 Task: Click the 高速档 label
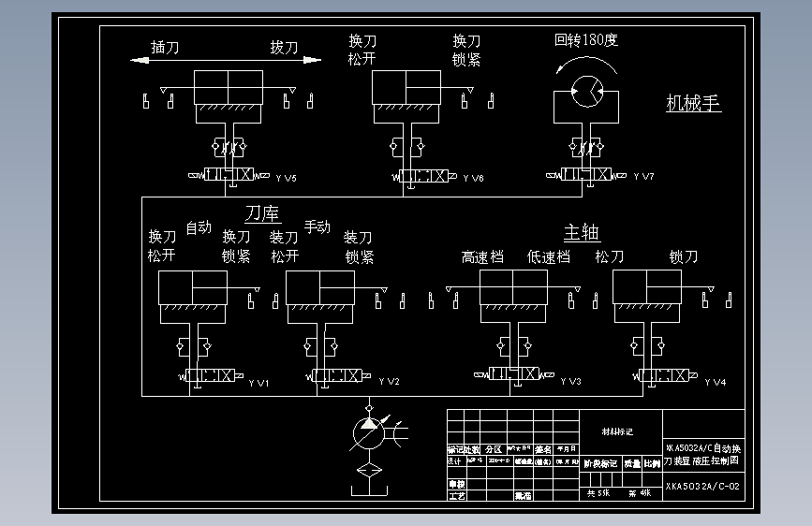pyautogui.click(x=482, y=256)
